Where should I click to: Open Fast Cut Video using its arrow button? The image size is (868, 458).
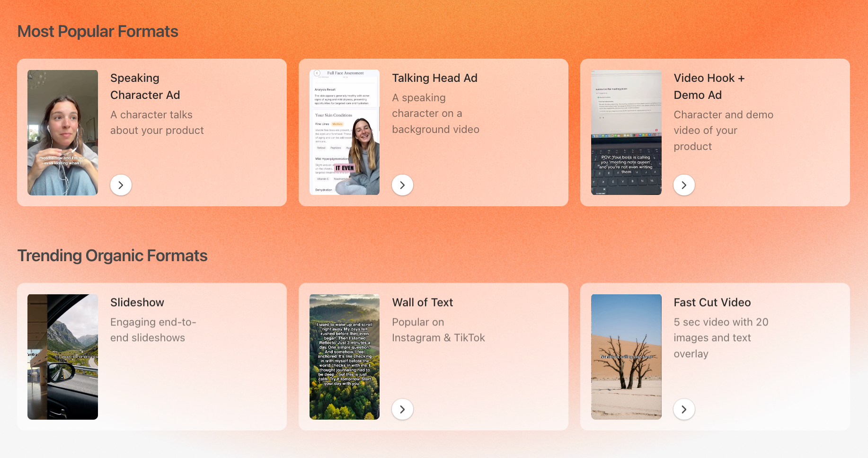(684, 409)
